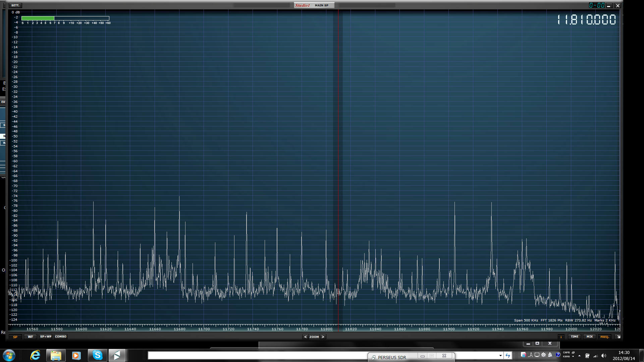Screen dimensions: 644x362
Task: Activate the SP spectrum view
Action: click(15, 337)
